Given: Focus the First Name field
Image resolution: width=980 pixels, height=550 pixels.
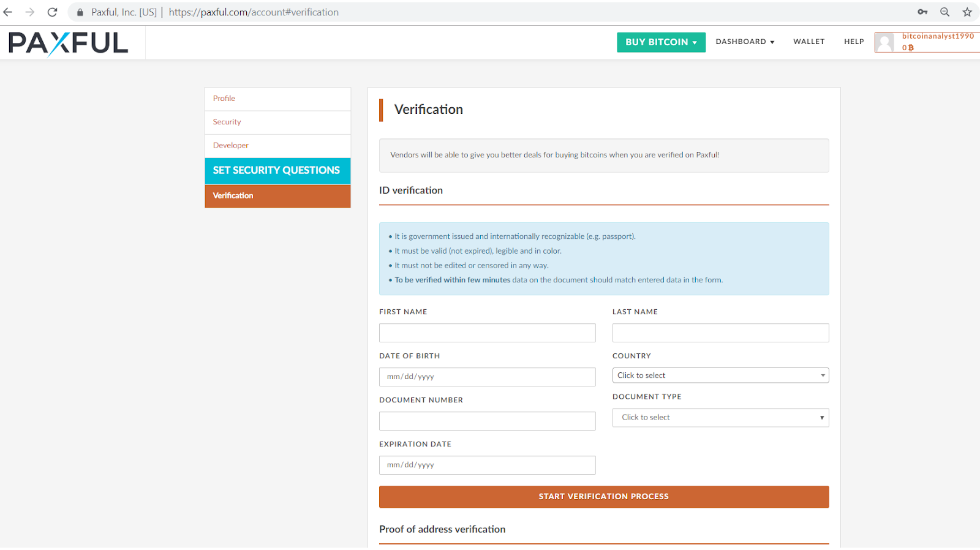Looking at the screenshot, I should [x=487, y=333].
